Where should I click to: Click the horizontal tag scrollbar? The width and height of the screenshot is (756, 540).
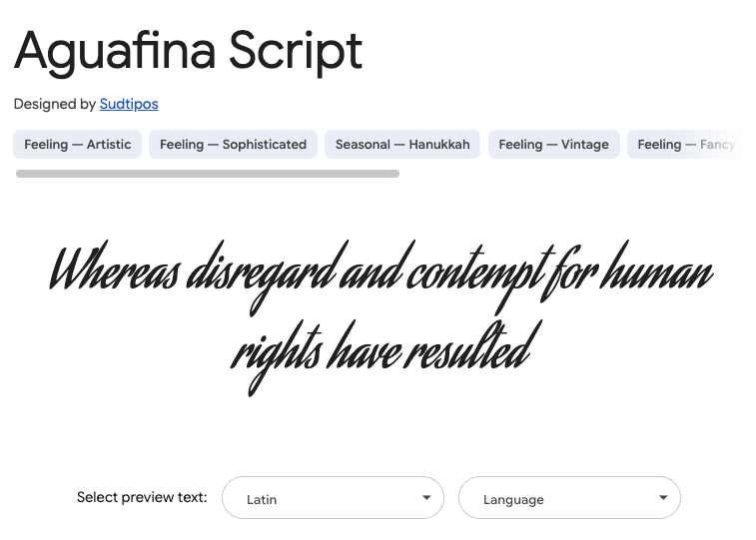click(x=208, y=174)
